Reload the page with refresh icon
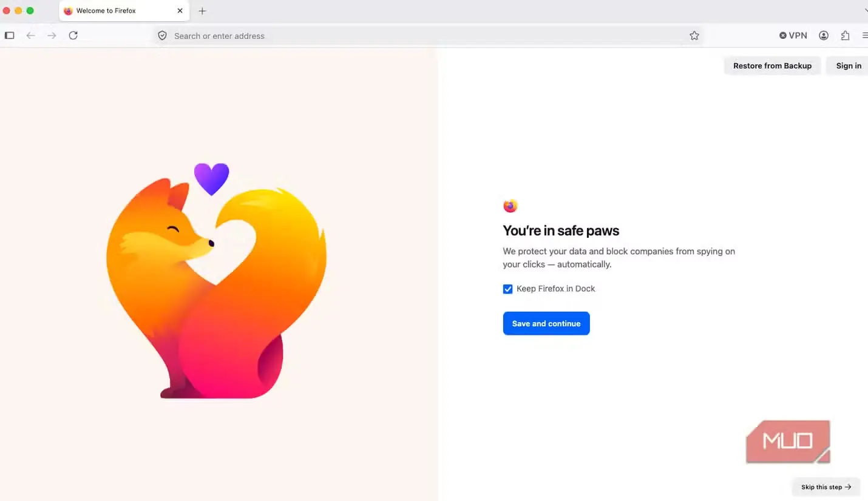Image resolution: width=868 pixels, height=501 pixels. pos(73,36)
